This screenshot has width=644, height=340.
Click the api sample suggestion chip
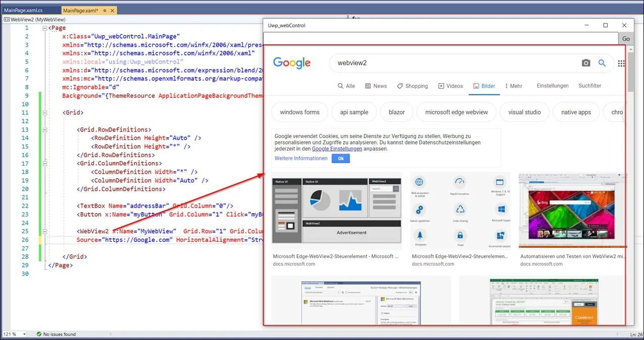coord(354,112)
